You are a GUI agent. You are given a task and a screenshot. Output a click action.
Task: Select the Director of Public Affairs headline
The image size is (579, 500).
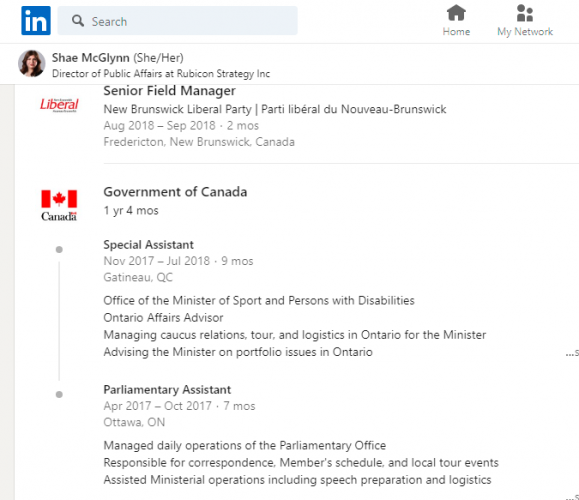pyautogui.click(x=161, y=73)
